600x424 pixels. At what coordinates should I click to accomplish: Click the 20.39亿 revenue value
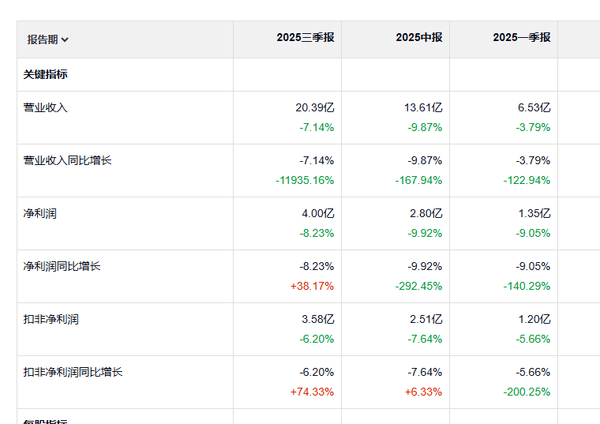click(x=314, y=107)
